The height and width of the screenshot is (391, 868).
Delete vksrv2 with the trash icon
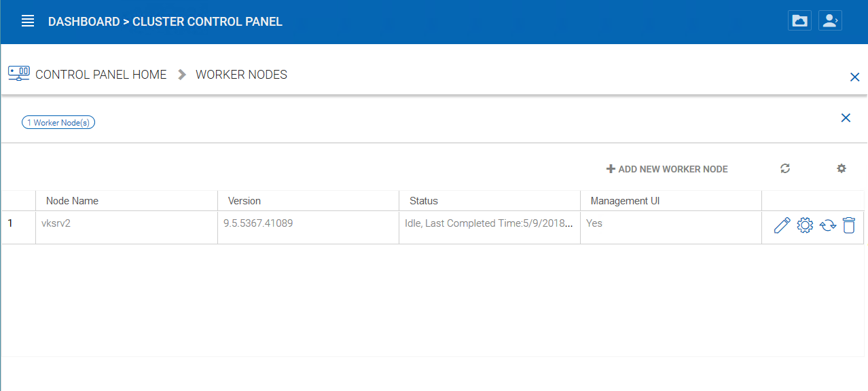click(x=849, y=225)
